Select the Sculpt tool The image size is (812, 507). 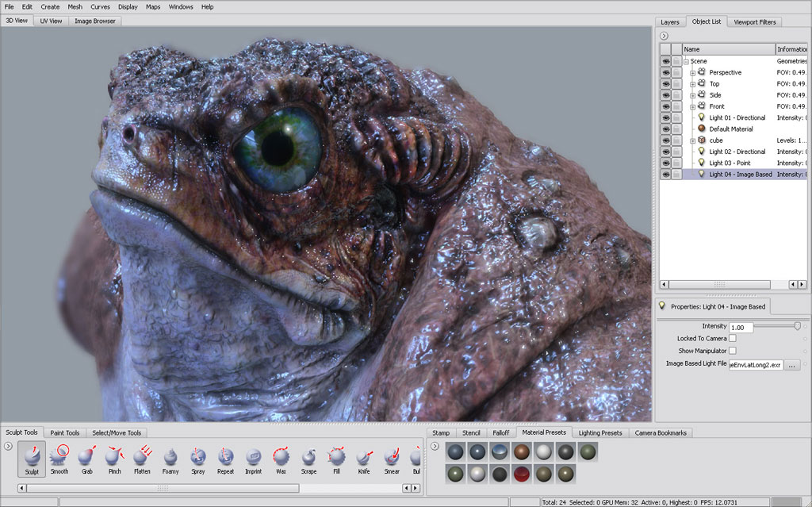pyautogui.click(x=31, y=460)
